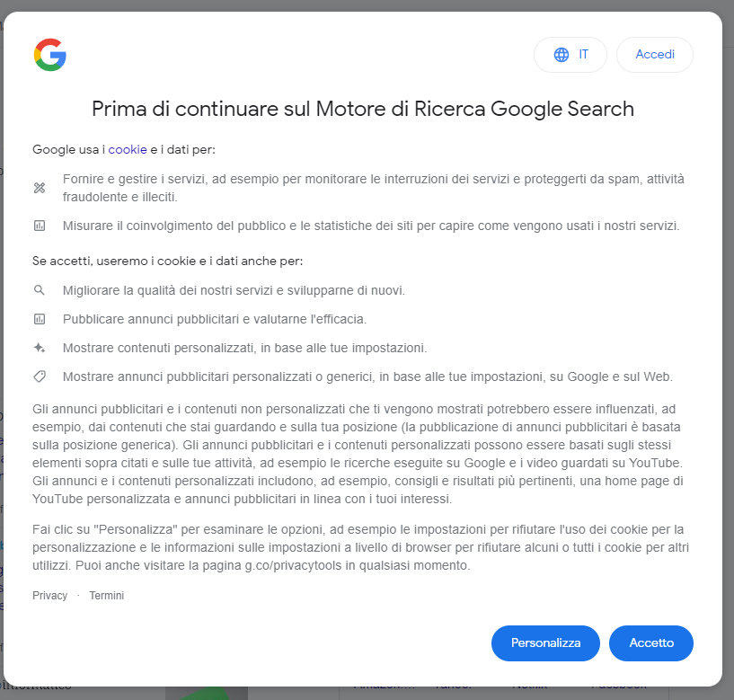Click the "Se accetti, useremo i cookie" text
Image resolution: width=734 pixels, height=700 pixels.
point(167,261)
